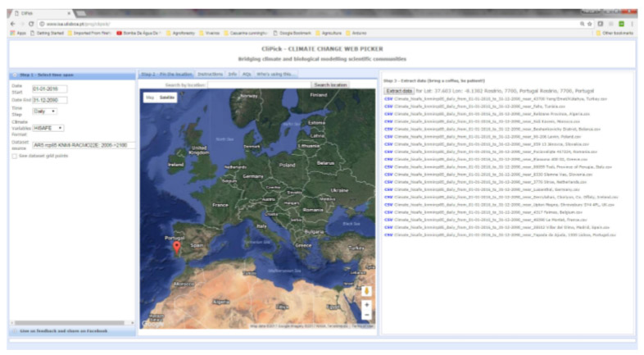Click CSV icon for the Romania file
This screenshot has height=355, width=644.
[388, 152]
